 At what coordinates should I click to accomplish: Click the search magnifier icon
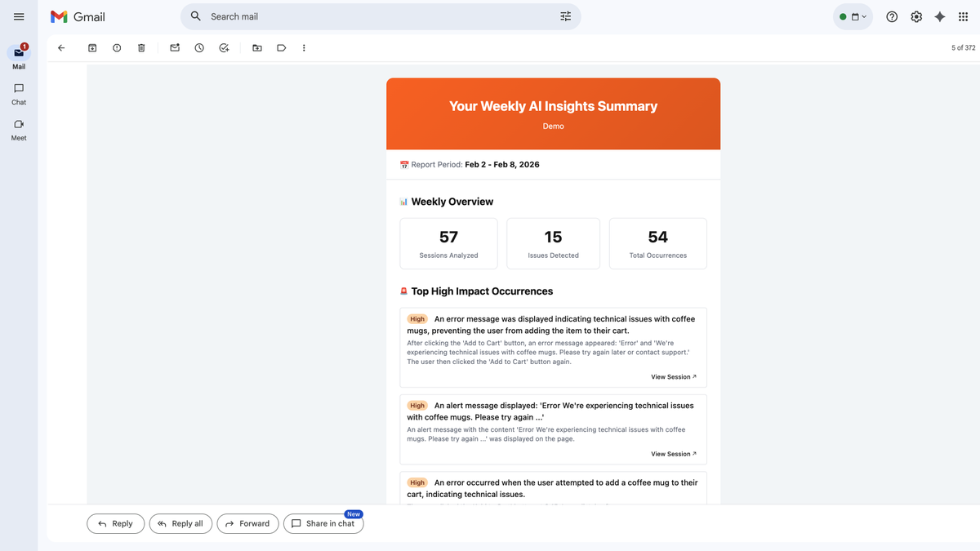tap(195, 16)
